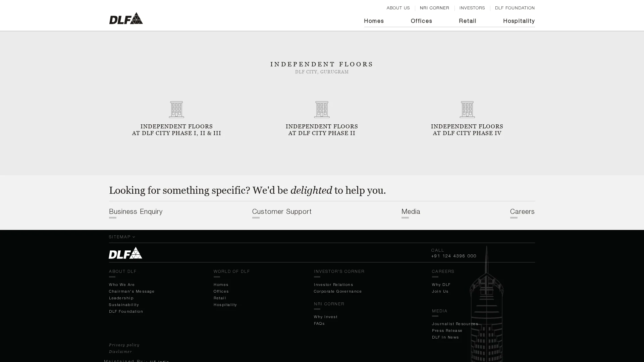Open building icon for Phase I, II & III
The width and height of the screenshot is (644, 362).
click(176, 110)
